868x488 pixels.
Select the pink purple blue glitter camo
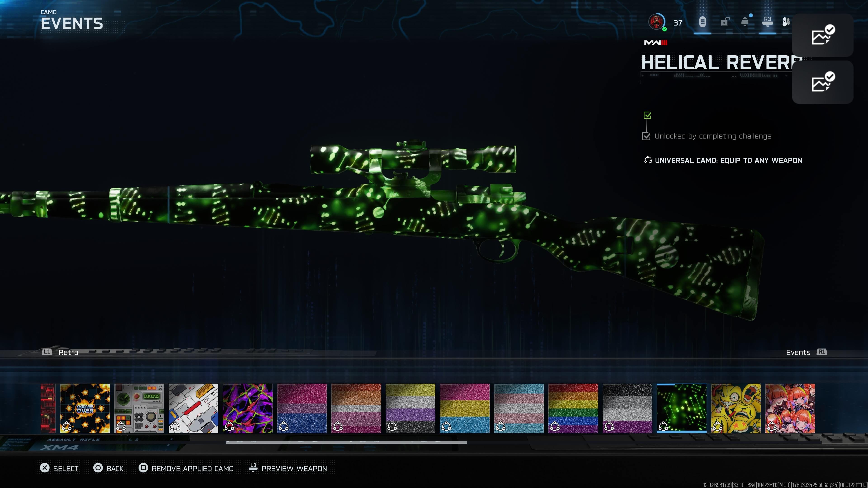302,408
